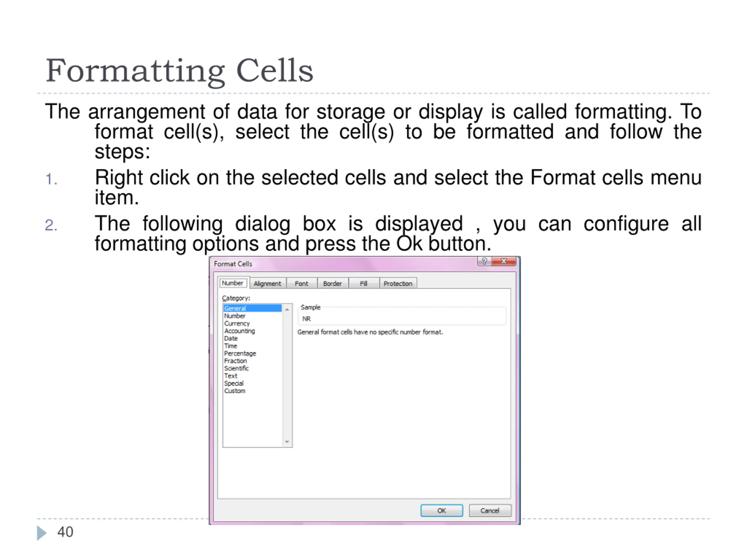The image size is (747, 560).
Task: Choose Currency in the category list
Action: 237,323
